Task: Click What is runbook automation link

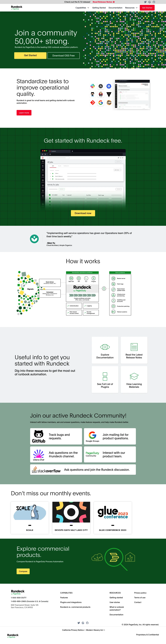Action: [x=117, y=608]
